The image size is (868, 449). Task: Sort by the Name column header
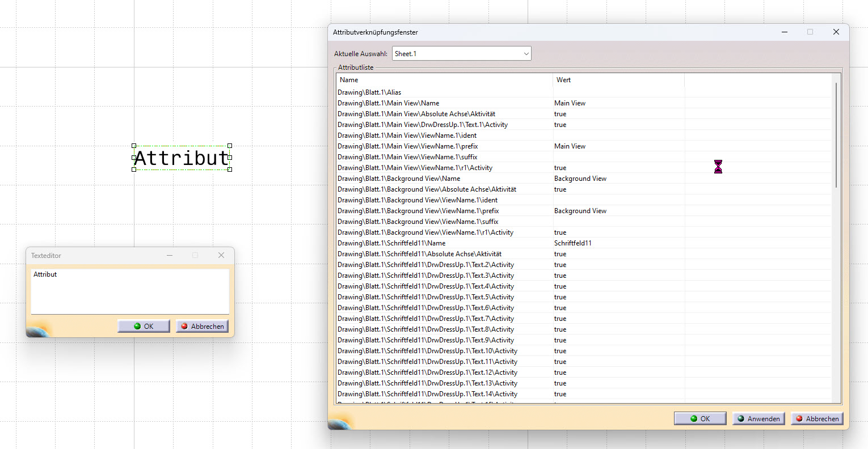pyautogui.click(x=444, y=80)
